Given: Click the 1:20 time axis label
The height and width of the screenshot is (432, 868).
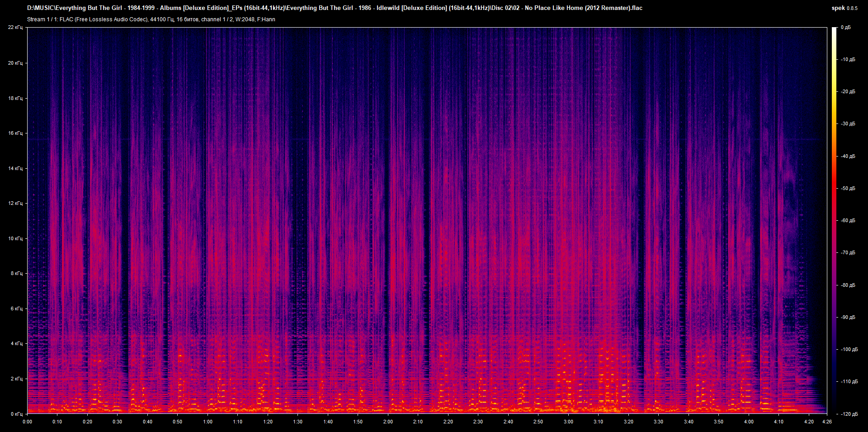Looking at the screenshot, I should coord(268,422).
